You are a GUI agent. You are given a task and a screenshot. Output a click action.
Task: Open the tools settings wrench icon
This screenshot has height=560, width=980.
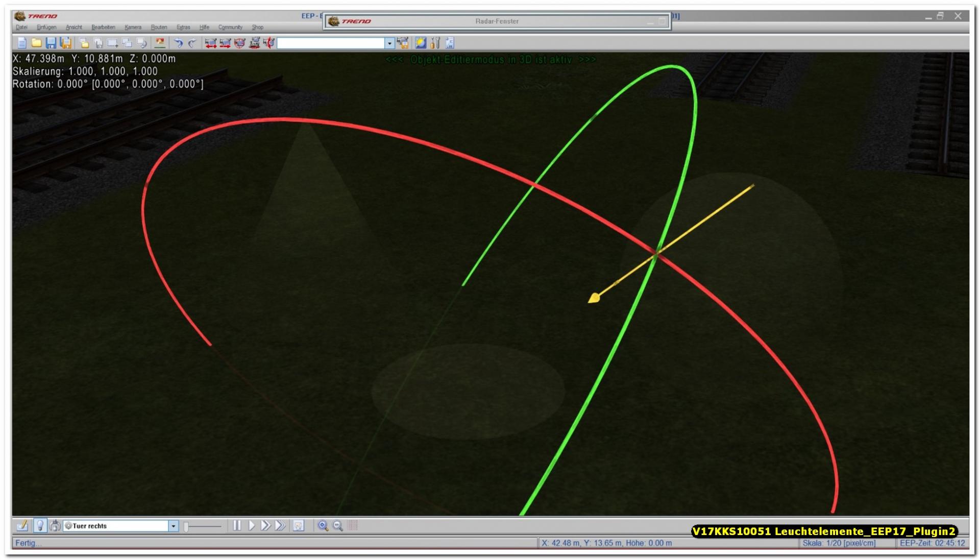435,43
